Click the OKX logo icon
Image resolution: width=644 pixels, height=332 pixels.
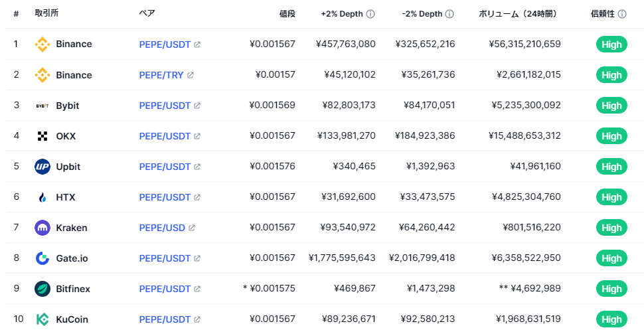42,136
